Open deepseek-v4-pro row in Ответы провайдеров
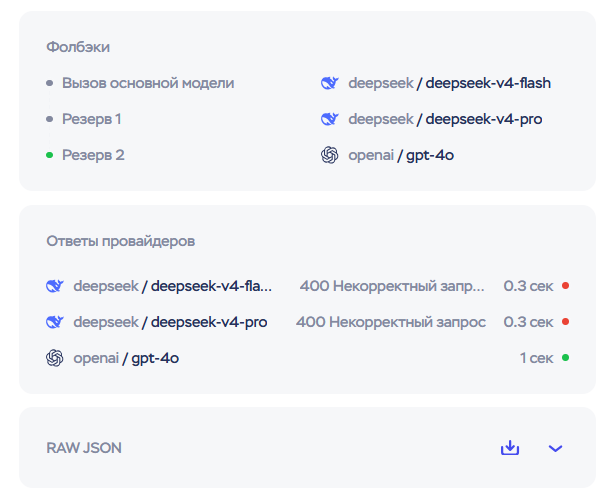 [x=307, y=322]
